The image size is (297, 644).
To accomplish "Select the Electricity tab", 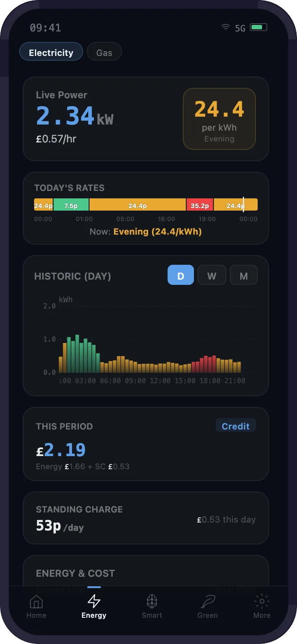I will click(x=51, y=52).
